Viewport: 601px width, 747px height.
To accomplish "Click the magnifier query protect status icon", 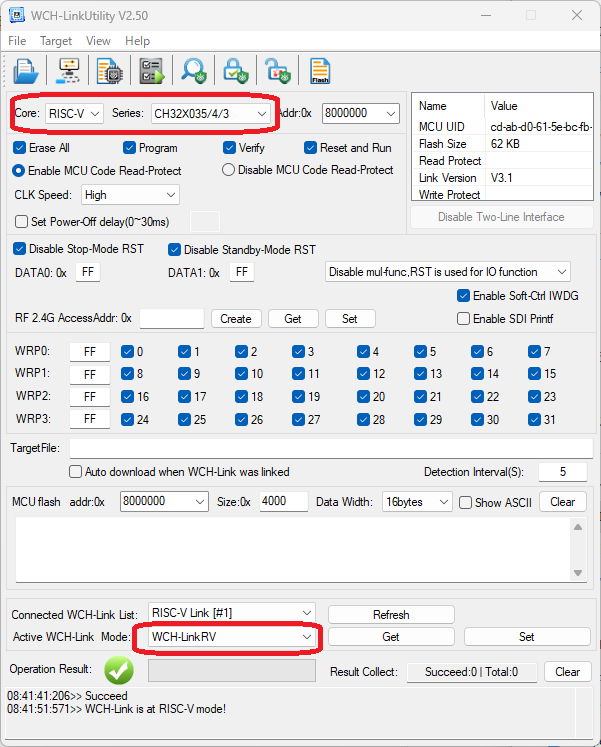I will 193,71.
